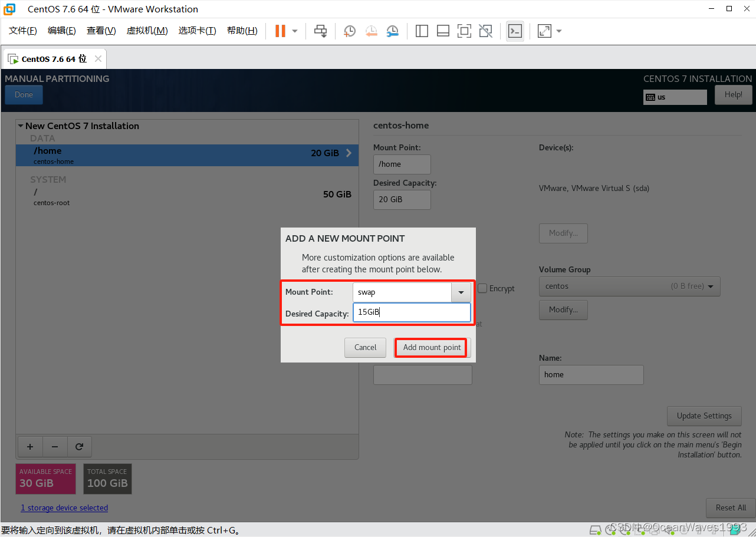Click the TOTAL SPACE 100 GiB box
Image resolution: width=756 pixels, height=537 pixels.
(107, 479)
